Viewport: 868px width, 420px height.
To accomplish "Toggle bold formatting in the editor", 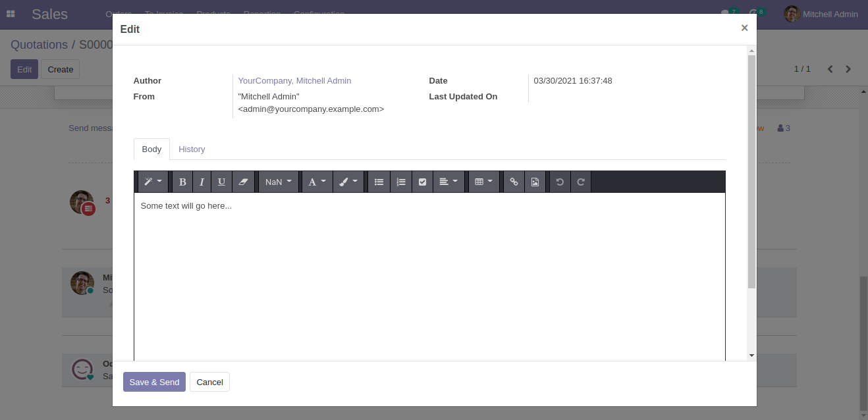I will click(x=182, y=182).
